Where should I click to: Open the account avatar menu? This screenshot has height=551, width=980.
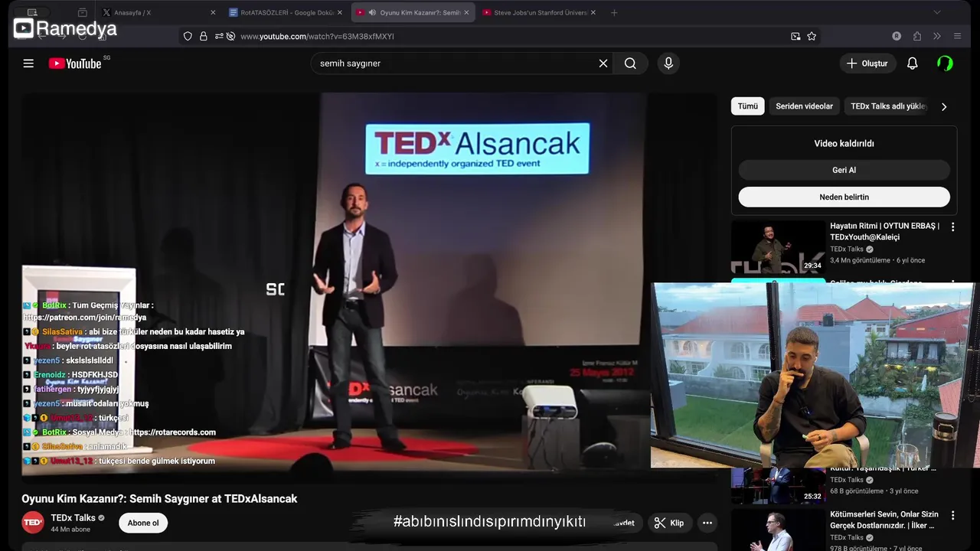[945, 64]
